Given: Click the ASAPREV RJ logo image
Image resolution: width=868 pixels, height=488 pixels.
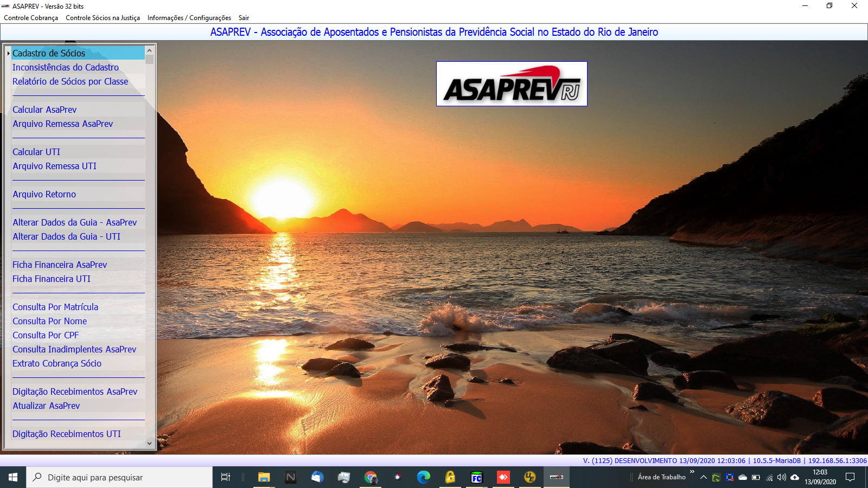Looking at the screenshot, I should point(512,84).
